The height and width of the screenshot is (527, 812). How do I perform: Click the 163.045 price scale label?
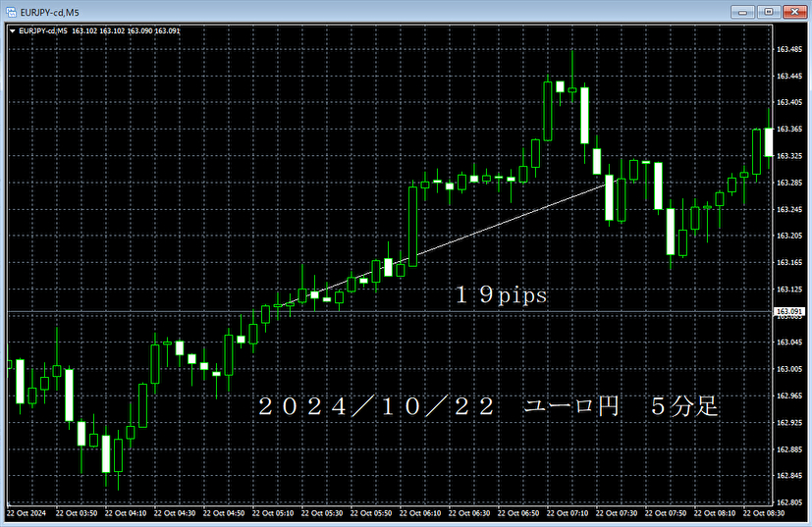(789, 343)
